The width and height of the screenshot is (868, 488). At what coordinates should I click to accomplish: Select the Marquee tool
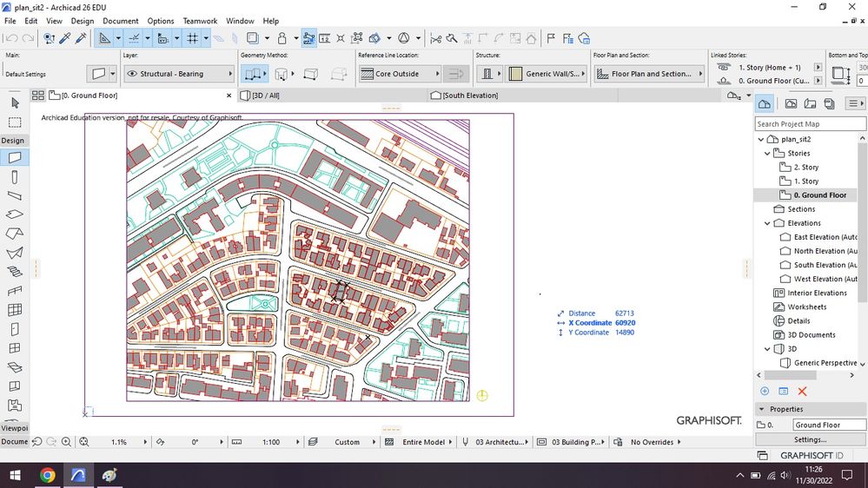[x=15, y=122]
